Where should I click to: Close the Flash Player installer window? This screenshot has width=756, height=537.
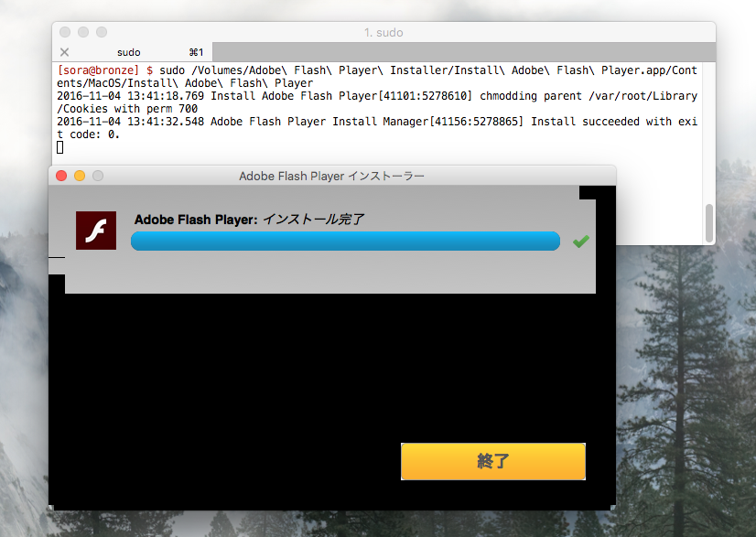tap(61, 176)
